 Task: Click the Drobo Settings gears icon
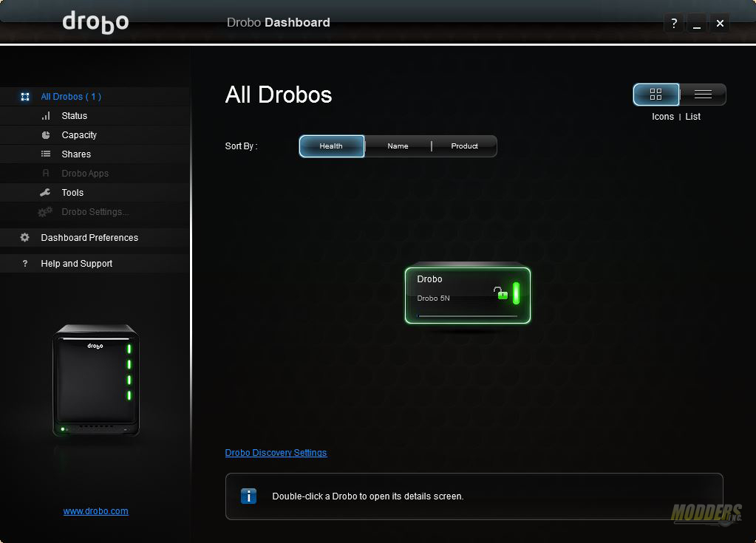pos(45,211)
